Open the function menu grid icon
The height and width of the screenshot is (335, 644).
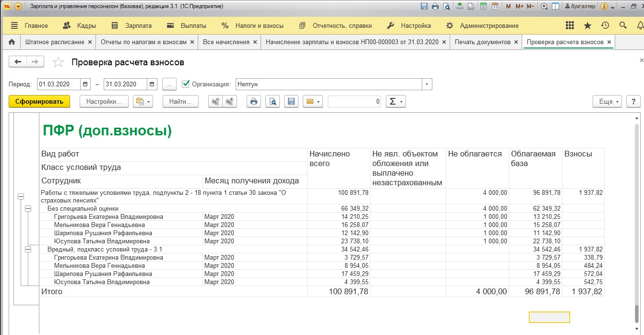point(570,25)
